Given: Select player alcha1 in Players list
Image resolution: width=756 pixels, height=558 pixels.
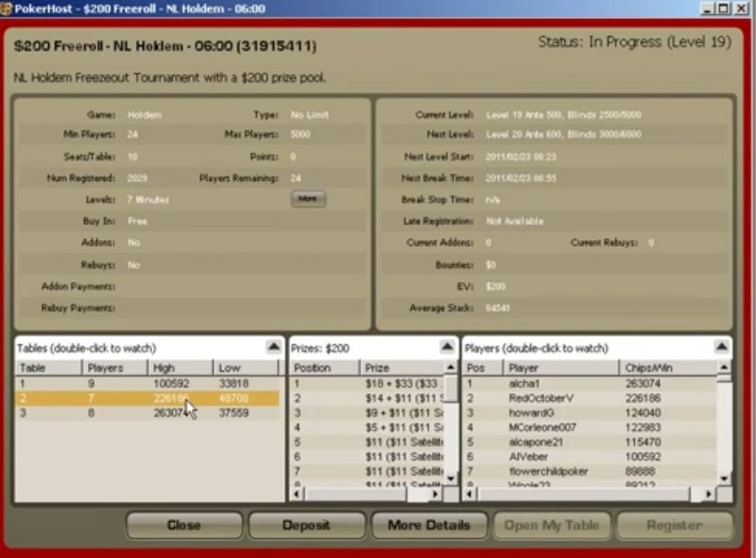Looking at the screenshot, I should [x=590, y=384].
